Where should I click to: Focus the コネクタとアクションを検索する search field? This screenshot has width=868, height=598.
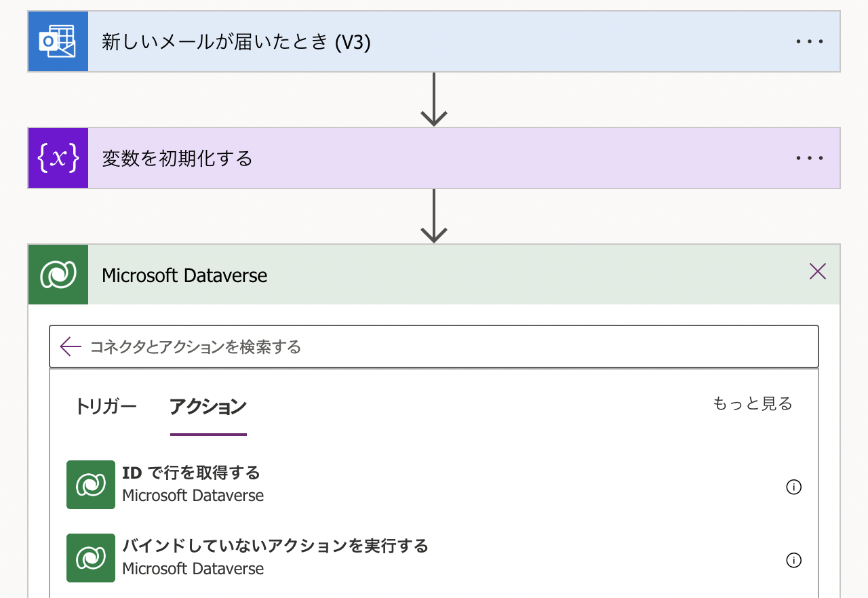[x=434, y=347]
